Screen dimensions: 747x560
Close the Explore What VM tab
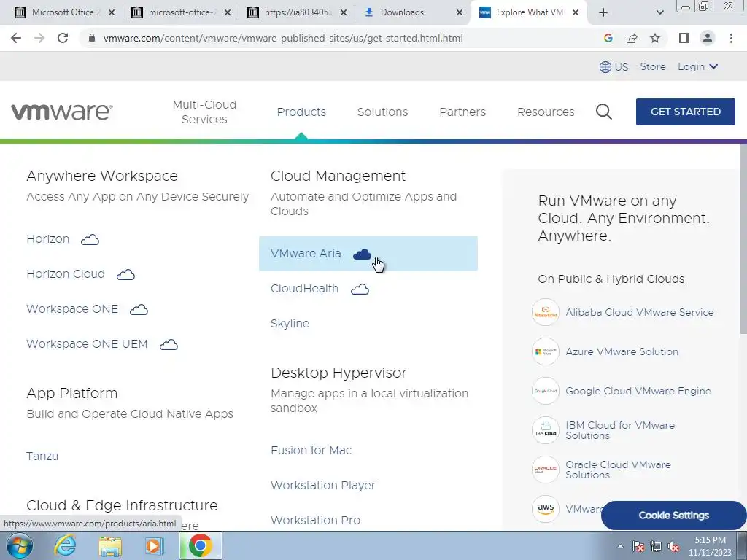pos(576,12)
